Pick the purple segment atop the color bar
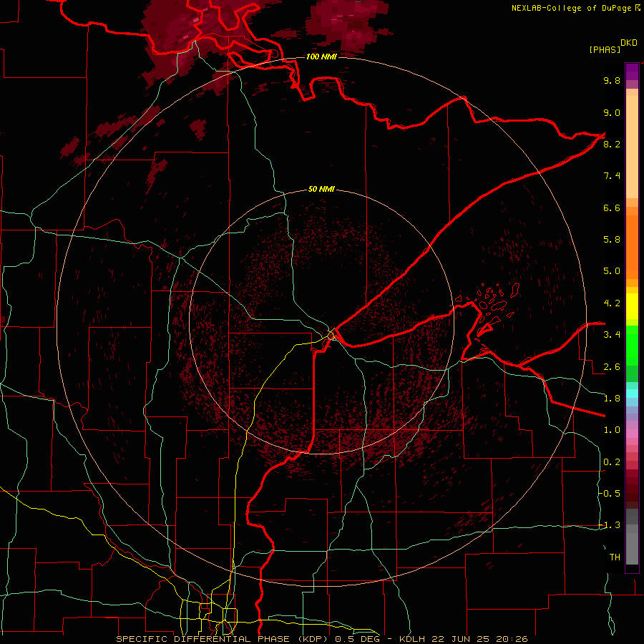This screenshot has height=644, width=644. [632, 72]
